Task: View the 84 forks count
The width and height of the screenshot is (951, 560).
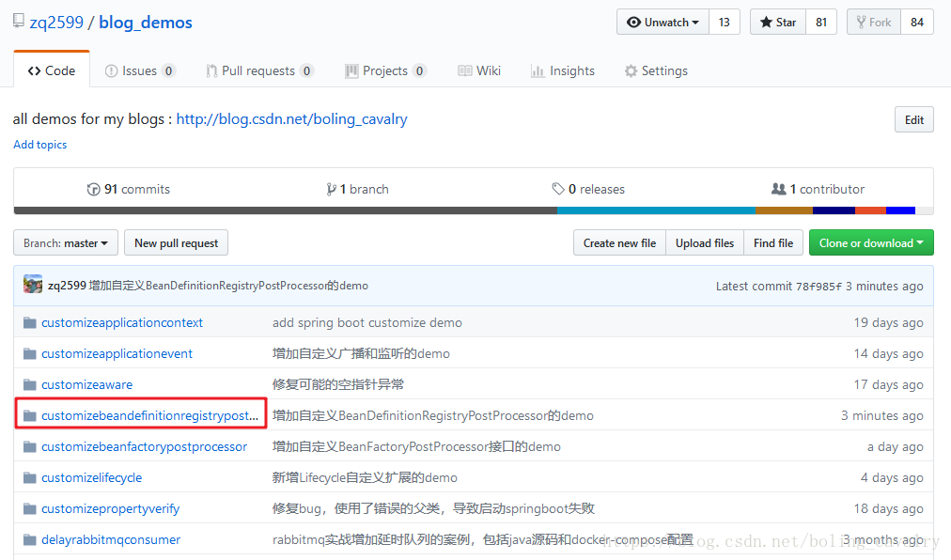Action: (x=917, y=23)
